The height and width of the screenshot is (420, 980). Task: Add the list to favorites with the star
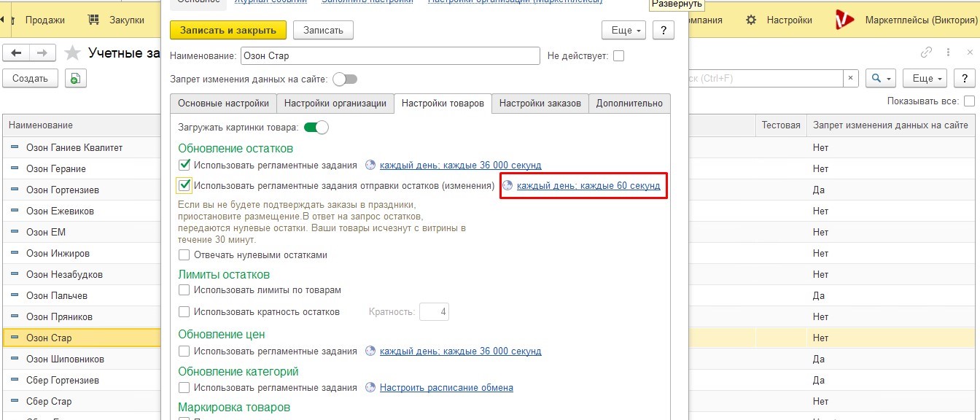coord(72,52)
